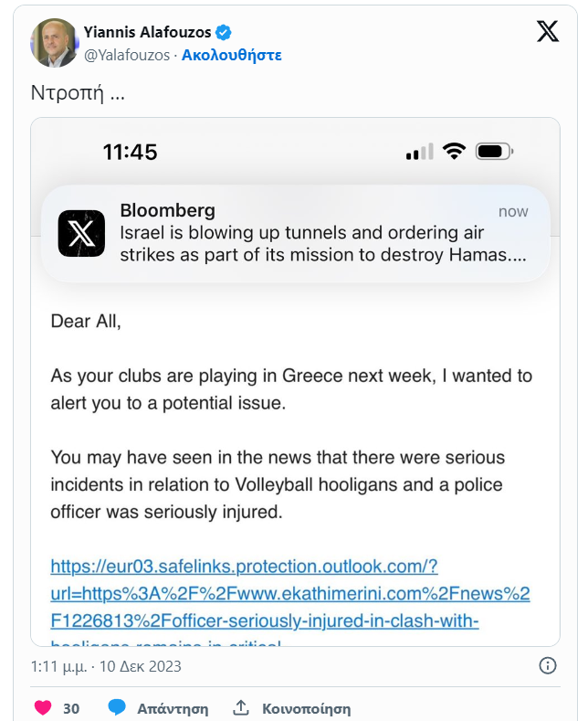
Task: Click the Bloomberg notification title
Action: pos(168,211)
